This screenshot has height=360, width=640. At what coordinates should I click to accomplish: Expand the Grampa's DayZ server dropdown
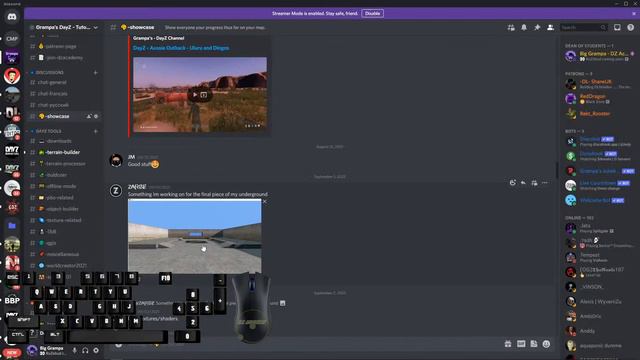96,27
